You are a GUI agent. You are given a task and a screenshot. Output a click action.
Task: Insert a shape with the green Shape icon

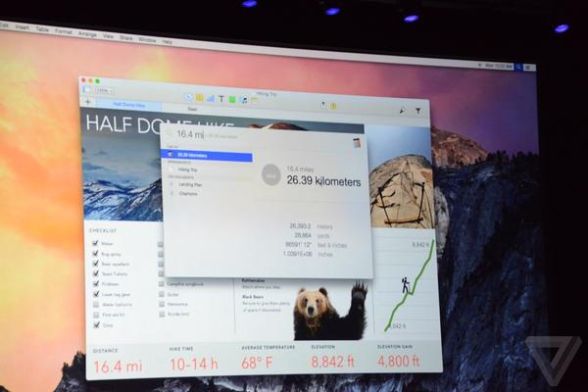tap(232, 100)
